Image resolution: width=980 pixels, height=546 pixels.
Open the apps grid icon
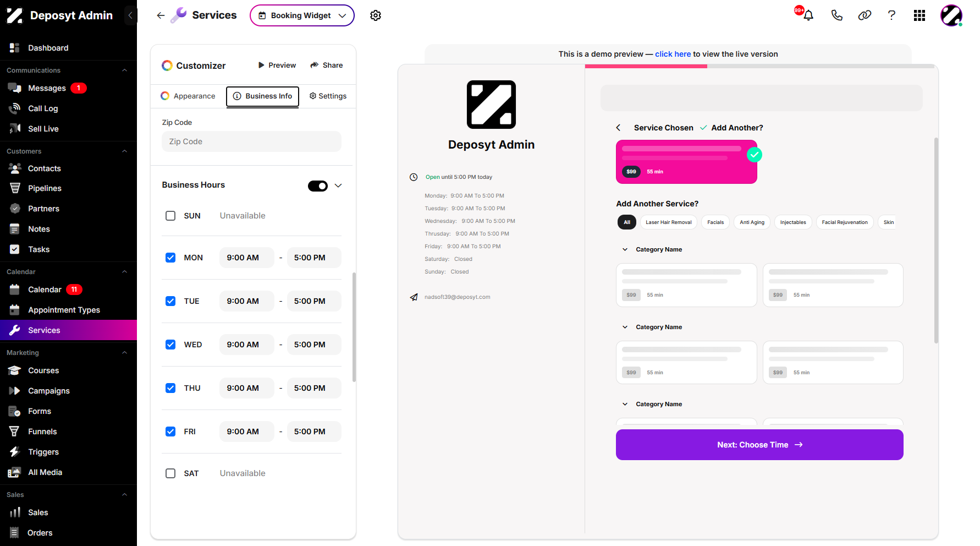tap(920, 15)
